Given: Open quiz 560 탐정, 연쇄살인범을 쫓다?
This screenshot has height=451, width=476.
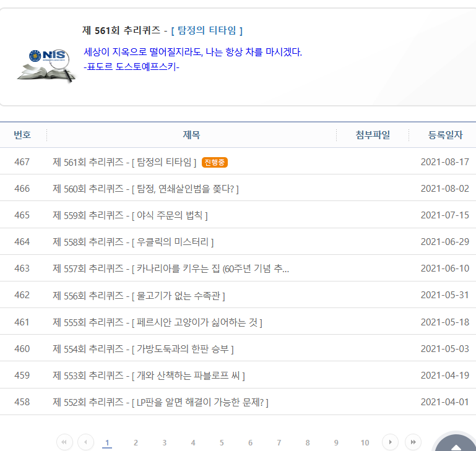Looking at the screenshot, I should (x=145, y=189).
